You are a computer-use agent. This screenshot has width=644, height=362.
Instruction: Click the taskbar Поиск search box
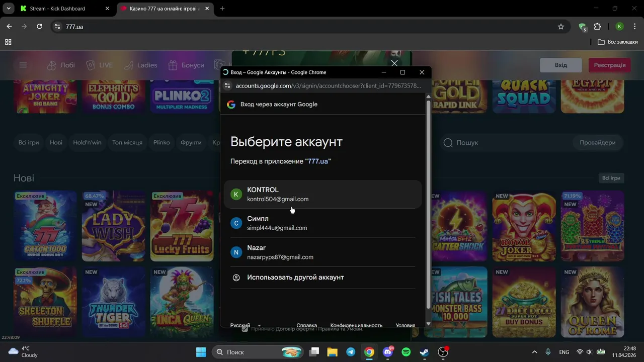(257, 352)
